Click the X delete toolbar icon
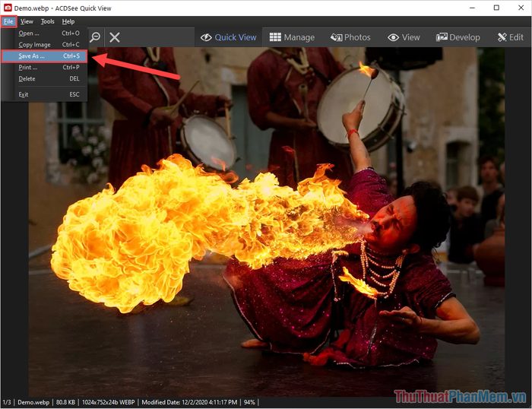 [x=115, y=37]
